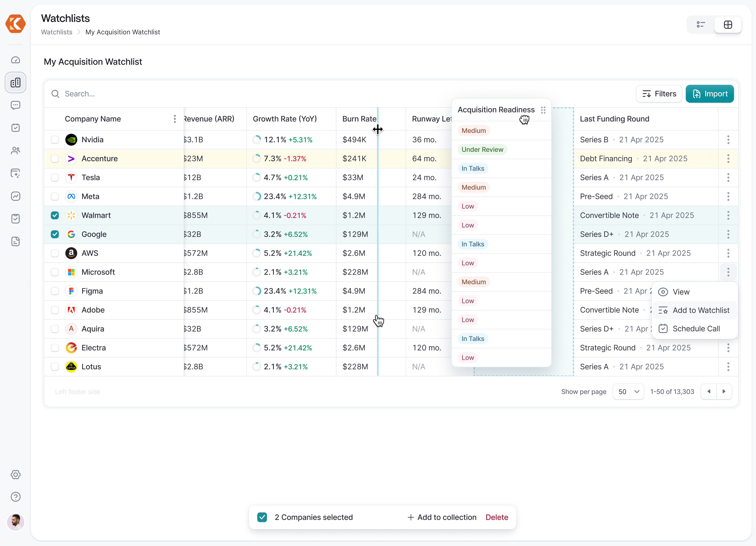
Task: Open row actions menu for Walmart
Action: click(x=728, y=215)
